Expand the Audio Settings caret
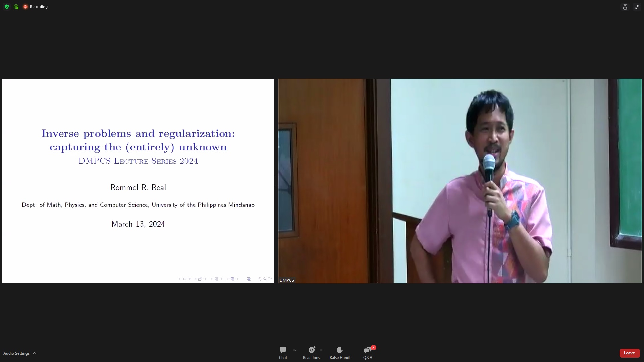Viewport: 644px width, 362px height. click(x=34, y=353)
